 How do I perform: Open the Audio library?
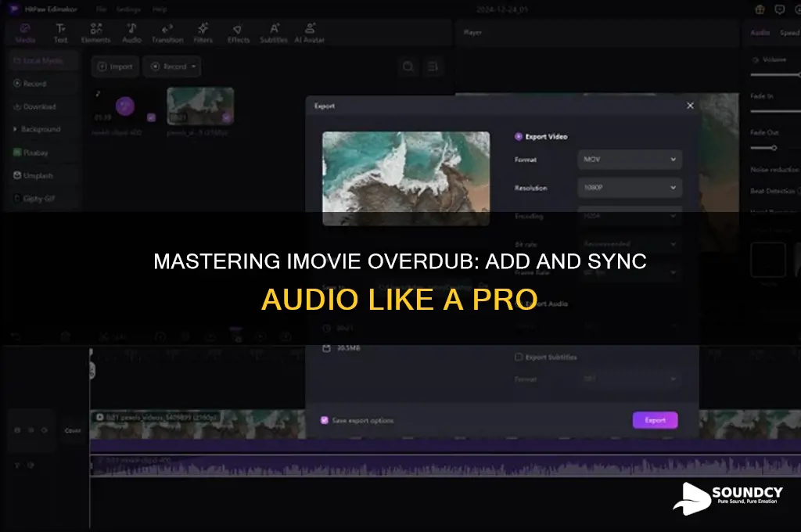(x=131, y=33)
